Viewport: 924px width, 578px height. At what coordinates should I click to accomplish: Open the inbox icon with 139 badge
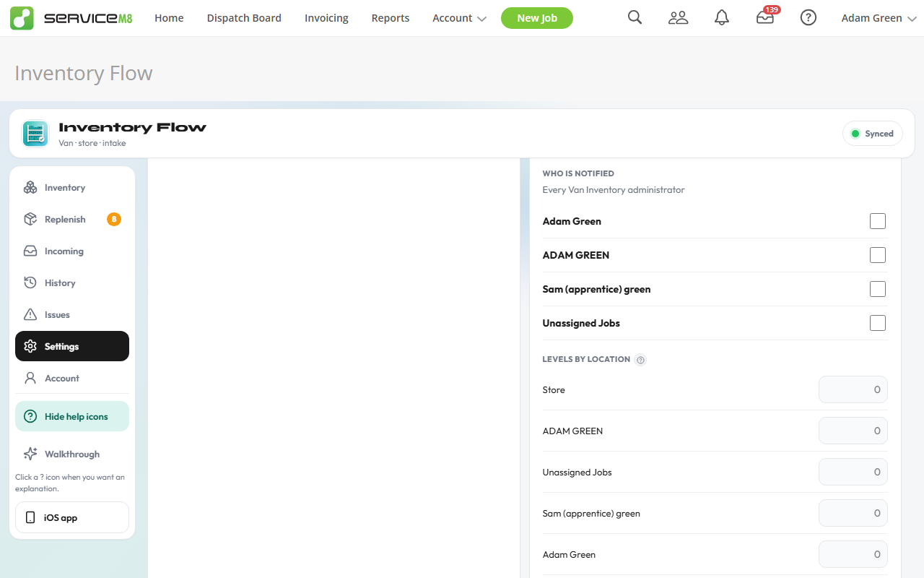click(765, 18)
